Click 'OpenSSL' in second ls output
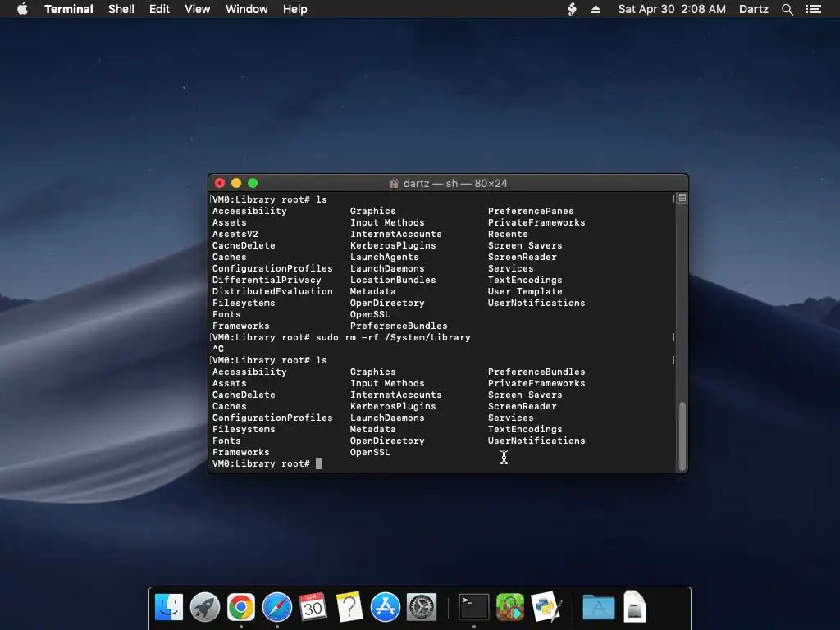 [x=370, y=452]
